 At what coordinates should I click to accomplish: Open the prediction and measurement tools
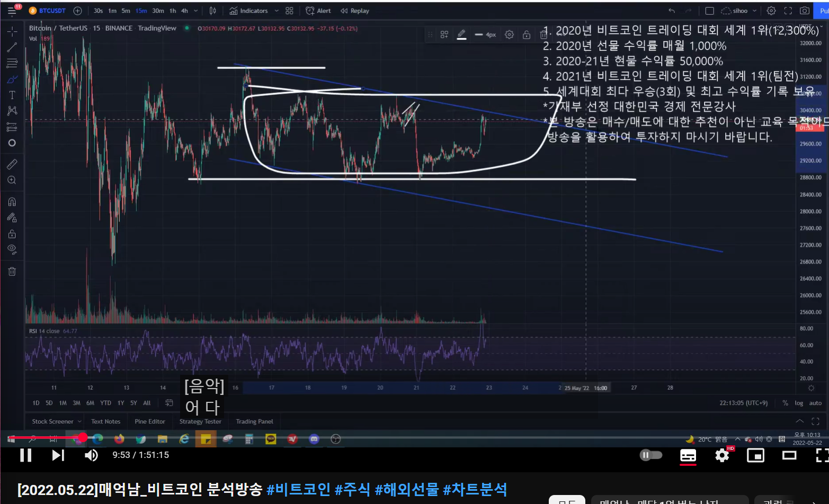point(12,127)
